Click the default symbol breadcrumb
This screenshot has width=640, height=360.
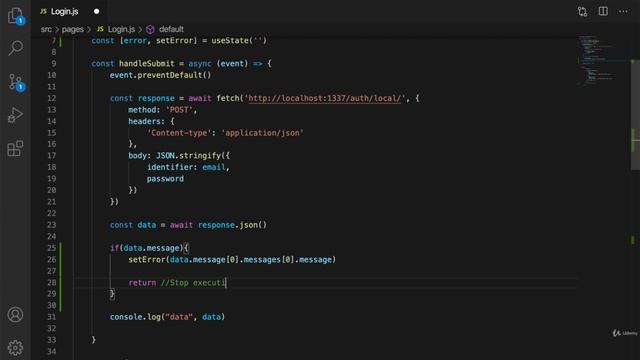[171, 29]
